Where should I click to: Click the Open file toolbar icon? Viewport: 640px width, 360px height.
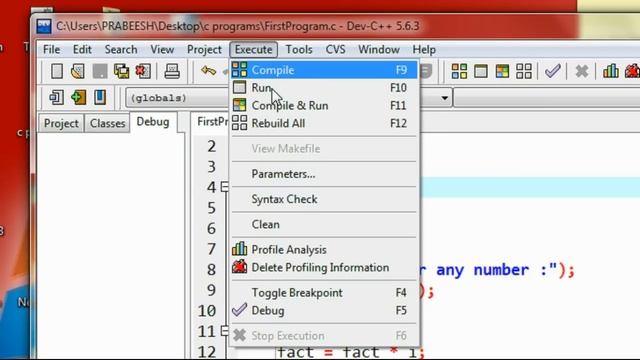coord(78,71)
